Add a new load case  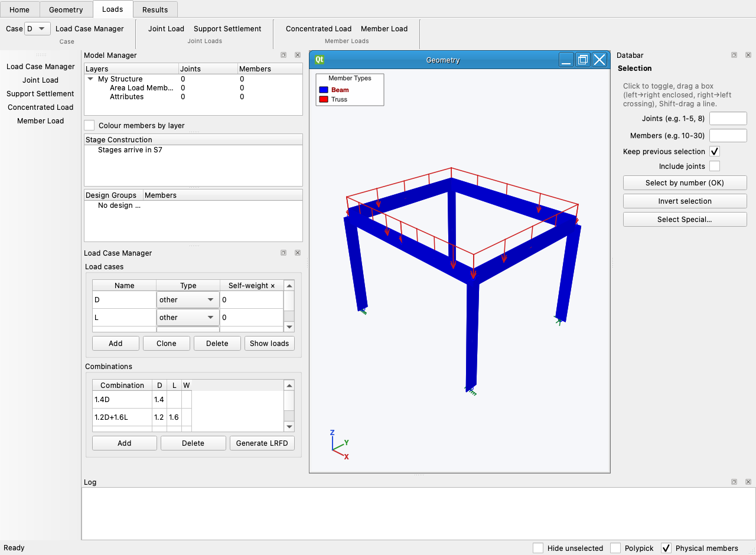(x=116, y=343)
